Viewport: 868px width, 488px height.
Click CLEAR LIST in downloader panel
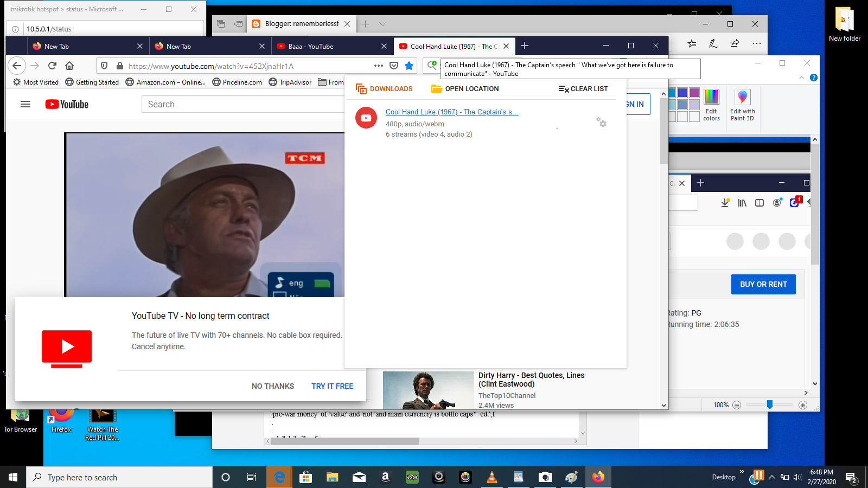pyautogui.click(x=583, y=89)
